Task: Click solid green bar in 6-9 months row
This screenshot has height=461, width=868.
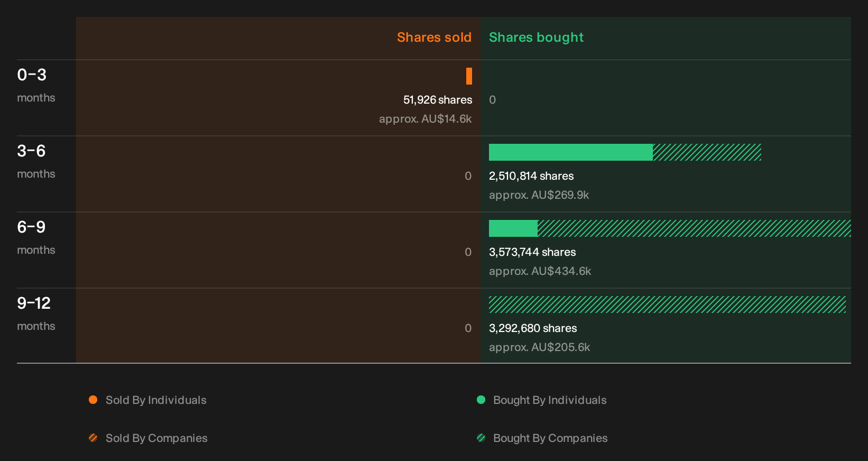Action: (513, 228)
